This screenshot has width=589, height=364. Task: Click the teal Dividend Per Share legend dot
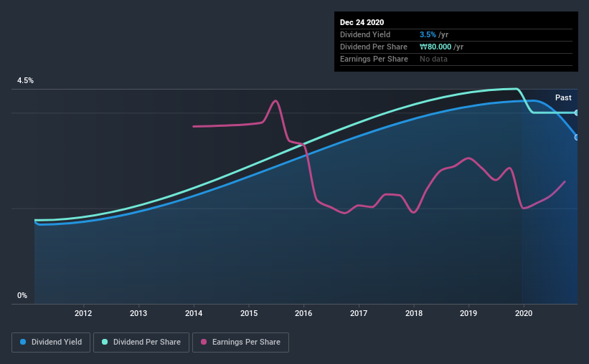tap(105, 342)
